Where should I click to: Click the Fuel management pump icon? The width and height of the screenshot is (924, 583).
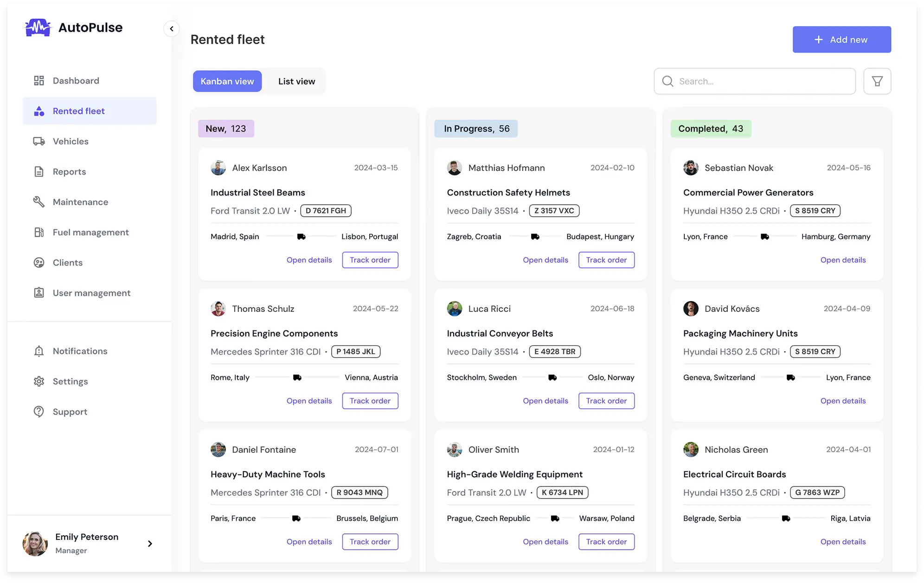[x=39, y=232]
